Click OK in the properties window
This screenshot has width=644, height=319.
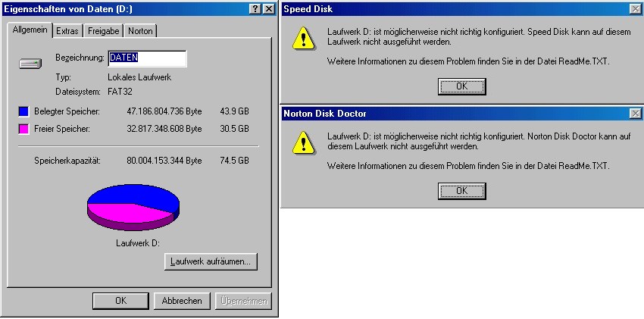tap(120, 301)
